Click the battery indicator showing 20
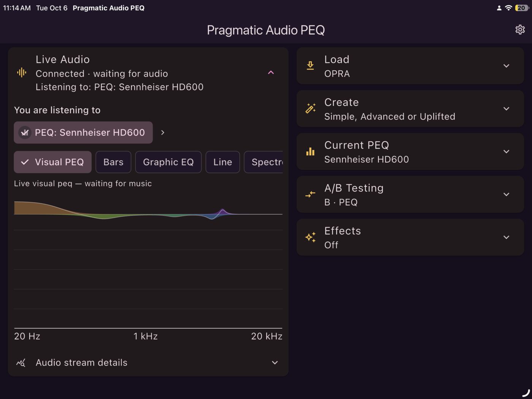The width and height of the screenshot is (532, 399). 522,8
